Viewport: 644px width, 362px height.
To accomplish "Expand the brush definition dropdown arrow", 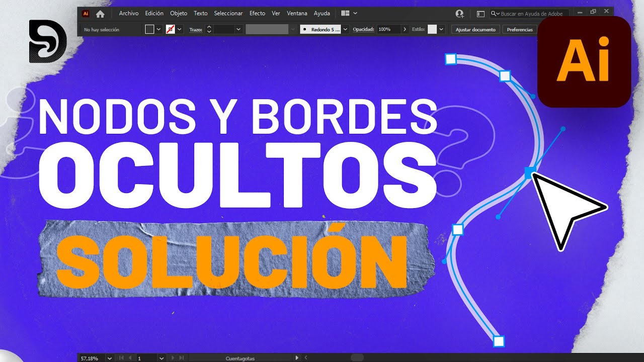I will pyautogui.click(x=346, y=30).
